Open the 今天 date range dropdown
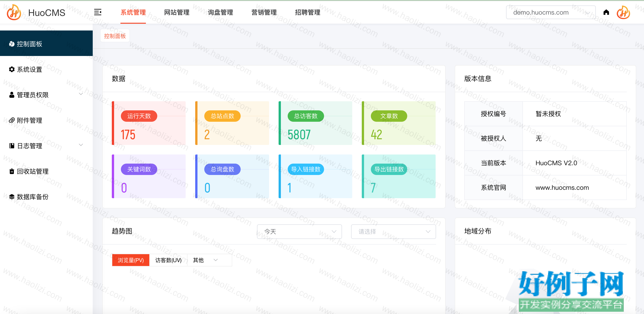Image resolution: width=644 pixels, height=314 pixels. click(x=299, y=231)
